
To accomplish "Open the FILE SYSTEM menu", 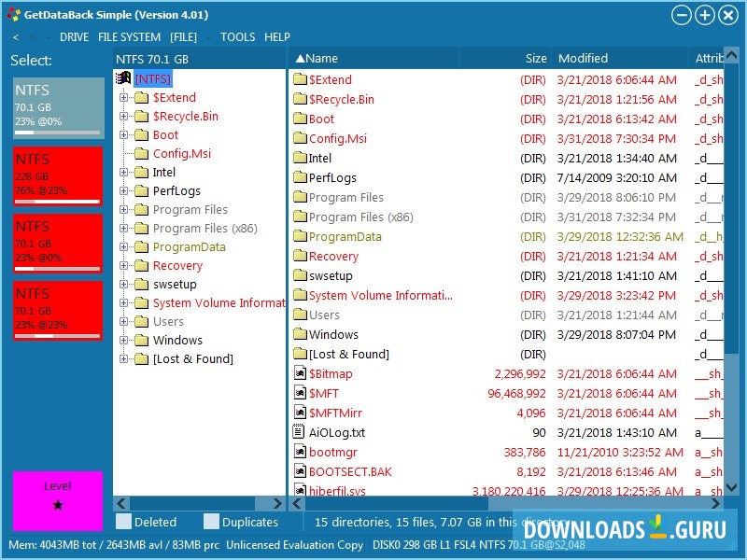I will [x=129, y=36].
